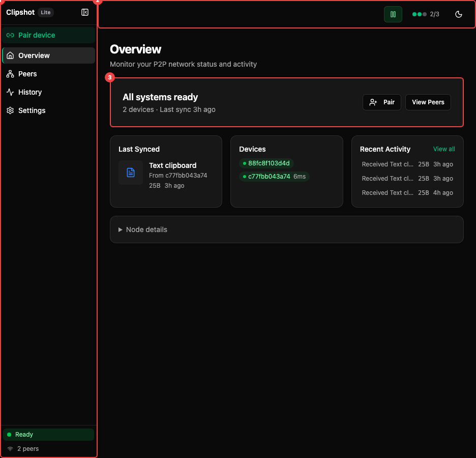Click the View Peers button
Screen dimensions: 476x458
pos(428,102)
